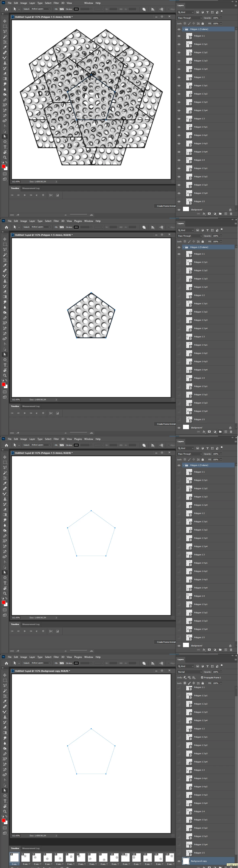The width and height of the screenshot is (238, 868).
Task: Click the Play button in topmost Timeline panel
Action: 25,195
